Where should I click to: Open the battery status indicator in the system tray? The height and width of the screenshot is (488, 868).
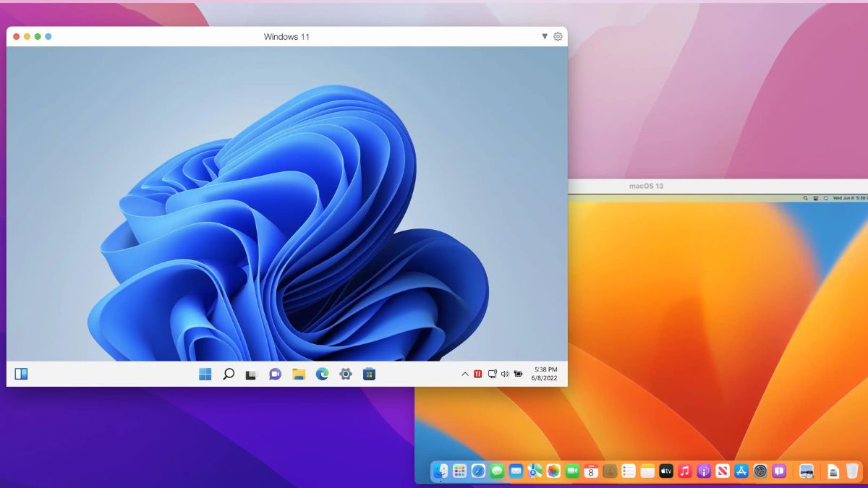518,374
